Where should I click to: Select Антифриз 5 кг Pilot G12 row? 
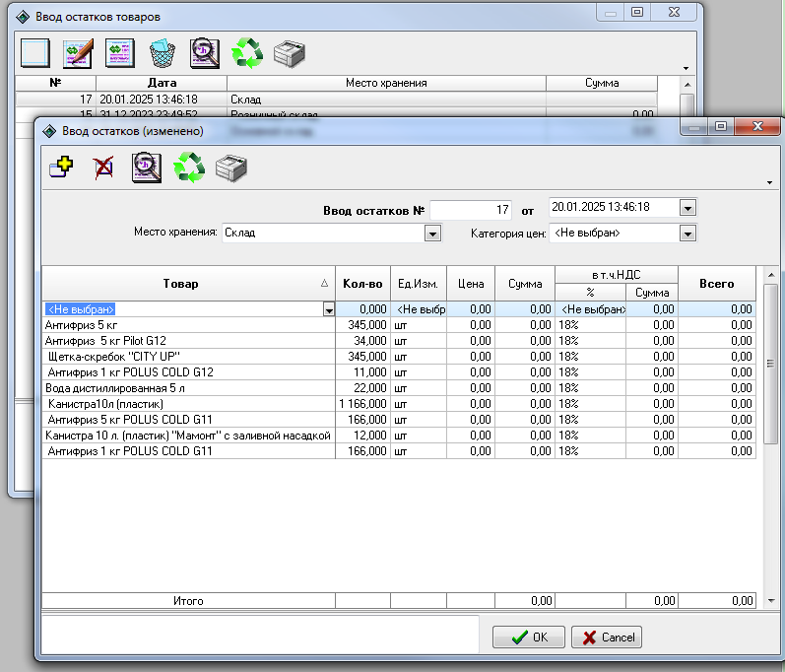(399, 341)
